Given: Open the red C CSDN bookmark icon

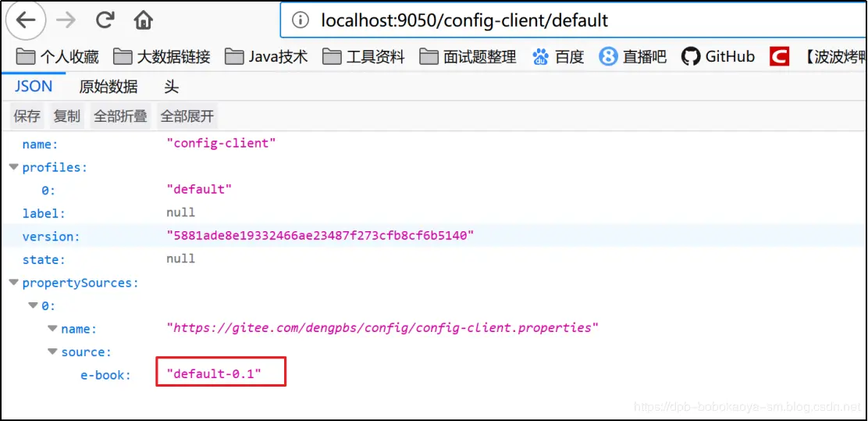Looking at the screenshot, I should pyautogui.click(x=779, y=56).
